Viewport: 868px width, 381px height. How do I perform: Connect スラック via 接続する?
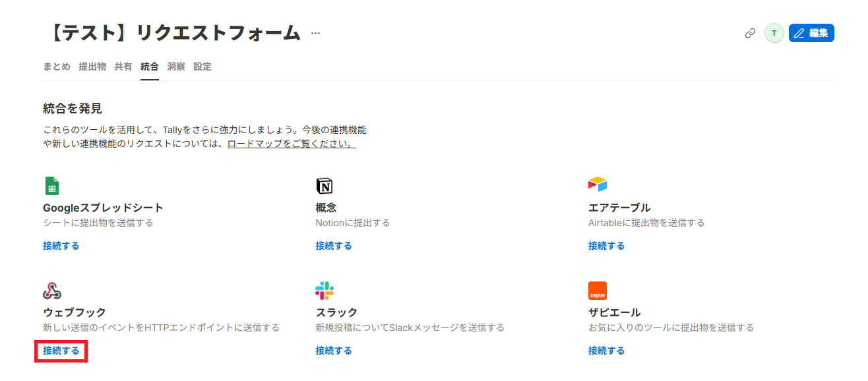334,351
